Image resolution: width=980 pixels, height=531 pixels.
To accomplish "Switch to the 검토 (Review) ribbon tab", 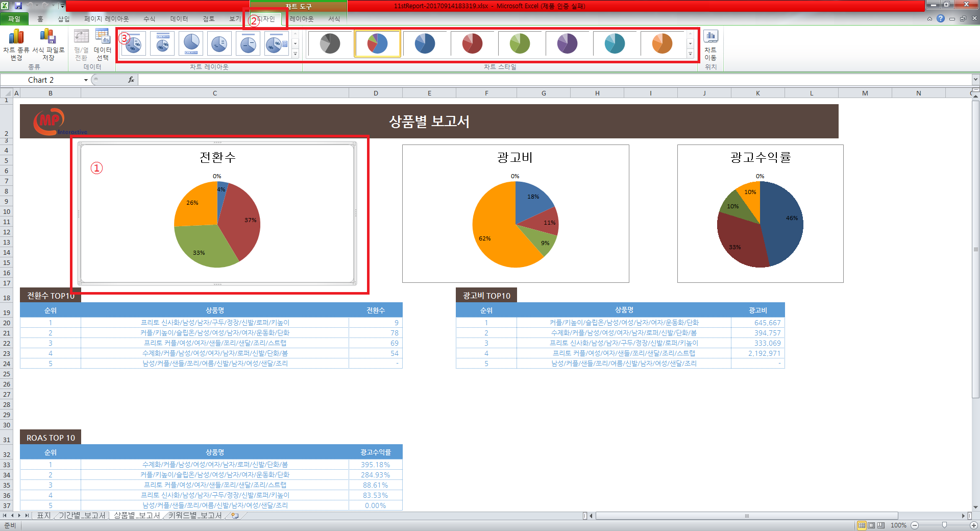I will (x=209, y=19).
